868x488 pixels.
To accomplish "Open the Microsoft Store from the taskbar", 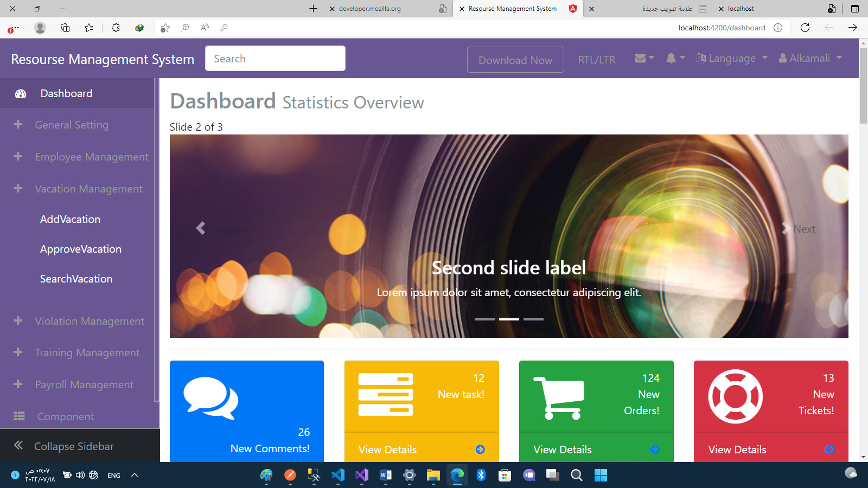I will point(505,476).
